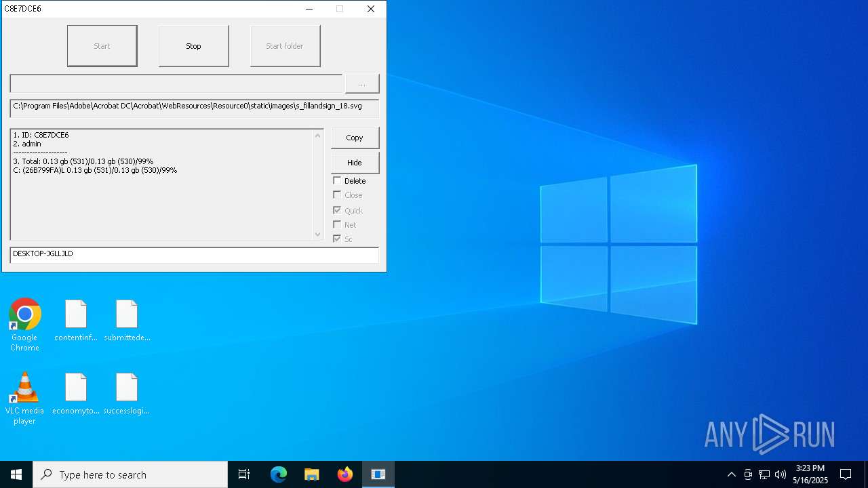Open the notification center icon
868x488 pixels.
846,474
